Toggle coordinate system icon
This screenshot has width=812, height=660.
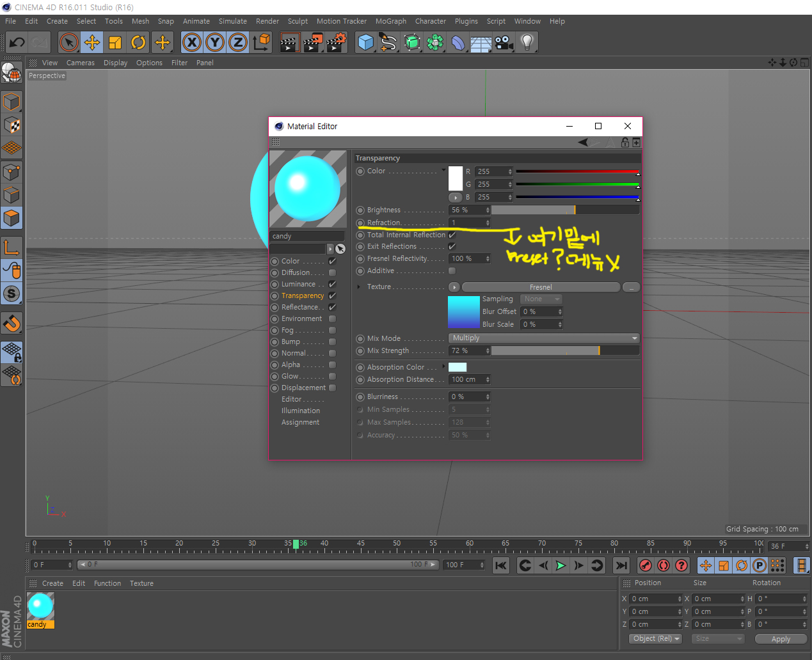261,43
